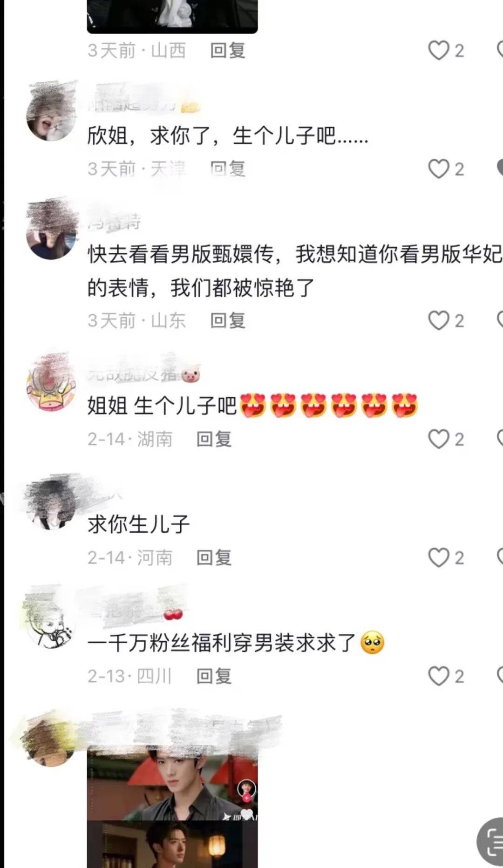Screen dimensions: 503x868
Task: Reply to the 山东 comment
Action: click(228, 320)
